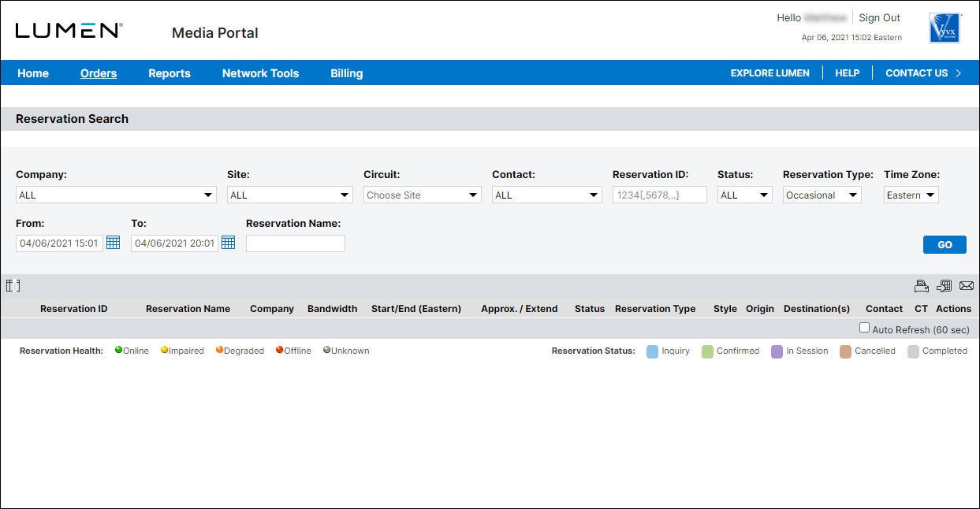Open the Help link
Viewport: 980px width, 509px height.
(x=848, y=73)
